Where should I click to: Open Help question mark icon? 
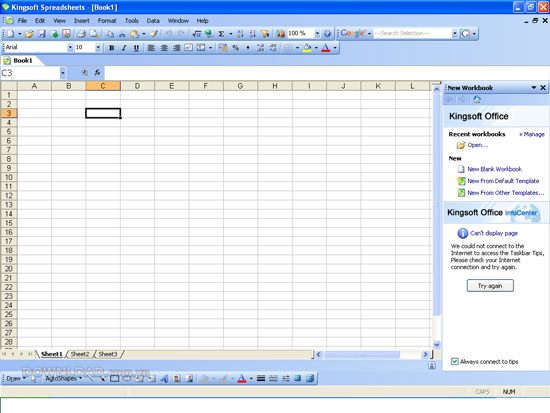tap(327, 34)
